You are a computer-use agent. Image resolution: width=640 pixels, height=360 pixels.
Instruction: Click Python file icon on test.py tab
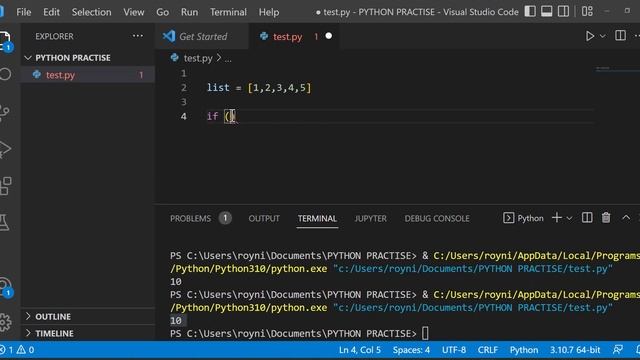264,36
